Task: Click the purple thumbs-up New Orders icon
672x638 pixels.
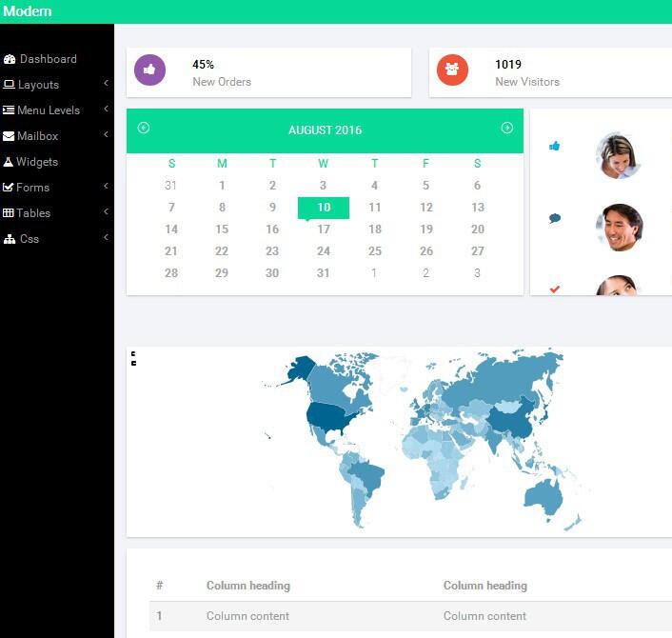Action: (149, 70)
